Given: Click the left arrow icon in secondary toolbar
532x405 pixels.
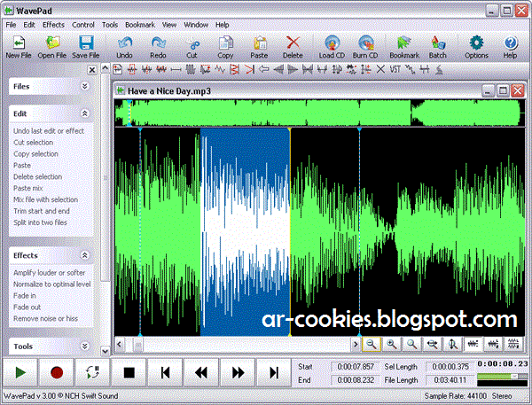Looking at the screenshot, I should click(263, 70).
